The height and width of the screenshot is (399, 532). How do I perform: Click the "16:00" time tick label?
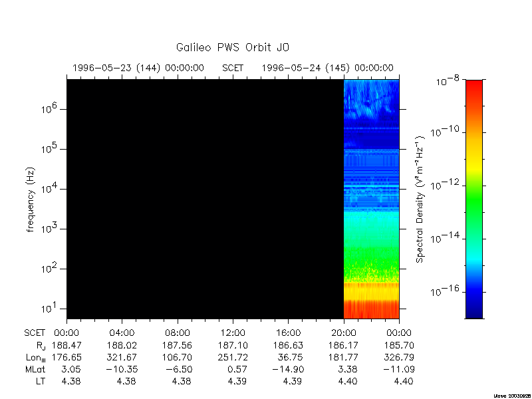point(289,333)
